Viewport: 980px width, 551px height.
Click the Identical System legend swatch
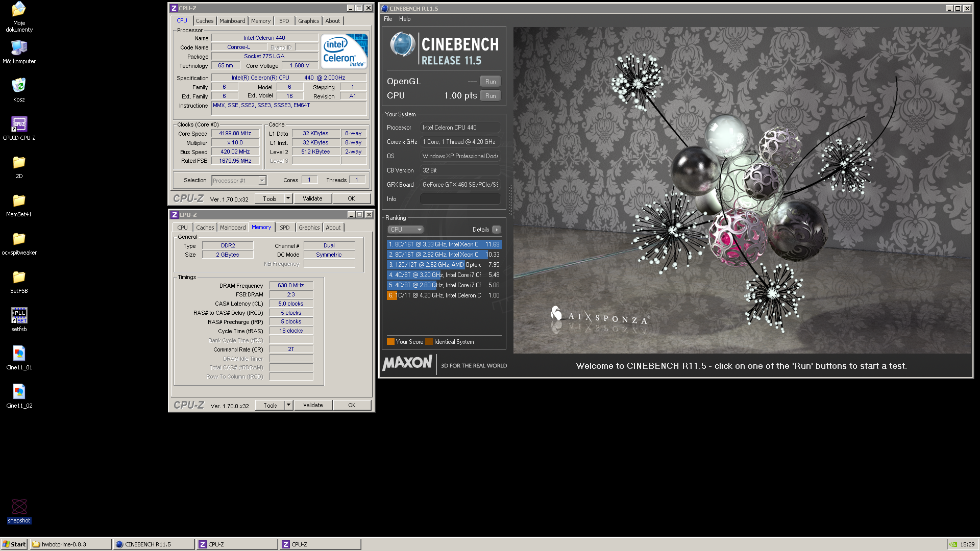(x=429, y=342)
